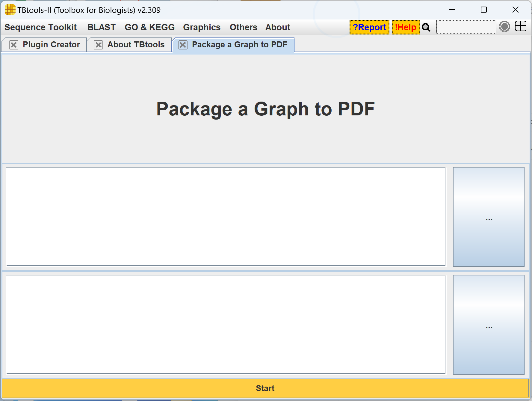The width and height of the screenshot is (532, 401).
Task: Click the magnifier search icon
Action: (x=426, y=27)
